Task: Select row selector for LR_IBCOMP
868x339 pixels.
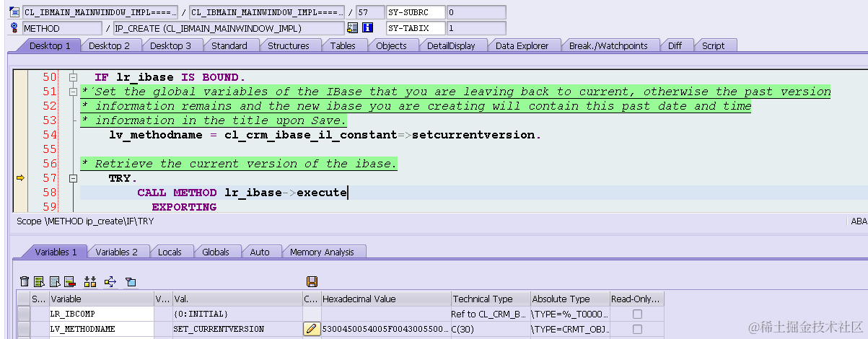Action: click(24, 314)
